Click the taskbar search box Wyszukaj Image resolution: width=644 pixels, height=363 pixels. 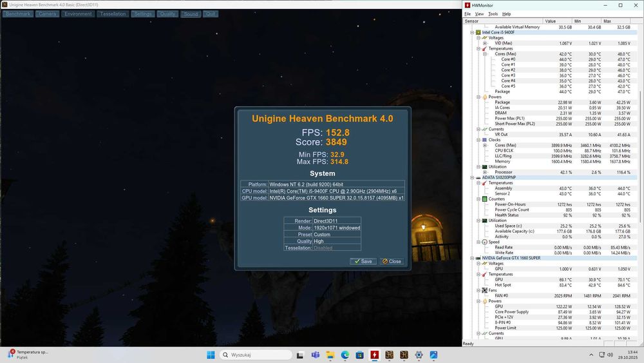point(256,355)
